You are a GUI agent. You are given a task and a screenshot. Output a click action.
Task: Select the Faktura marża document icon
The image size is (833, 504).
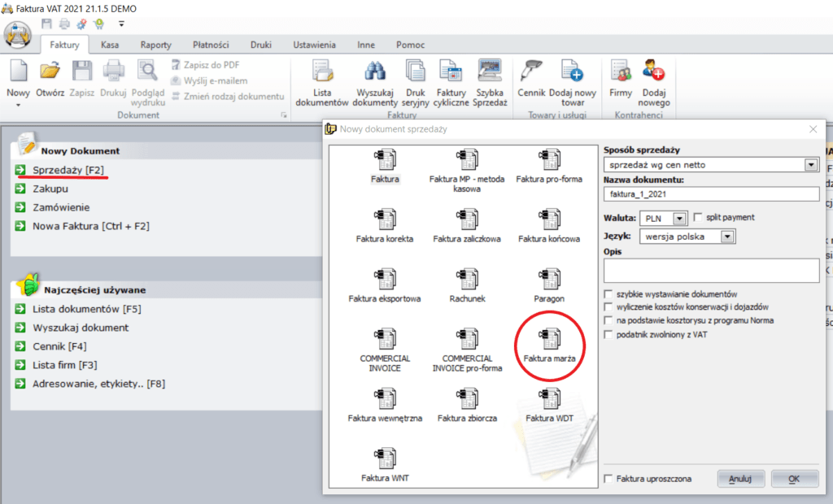tap(549, 340)
